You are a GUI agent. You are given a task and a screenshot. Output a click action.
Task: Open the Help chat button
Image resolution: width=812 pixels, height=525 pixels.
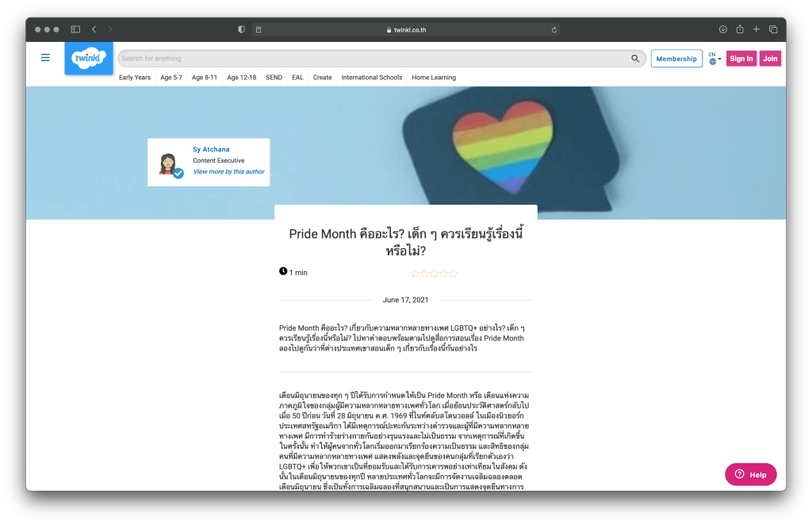tap(750, 474)
